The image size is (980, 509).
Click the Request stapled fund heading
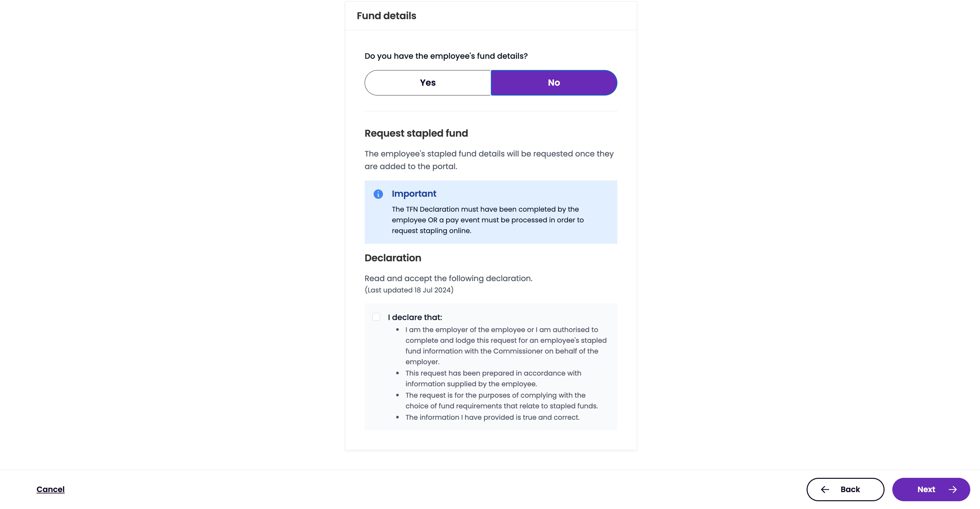click(x=416, y=133)
